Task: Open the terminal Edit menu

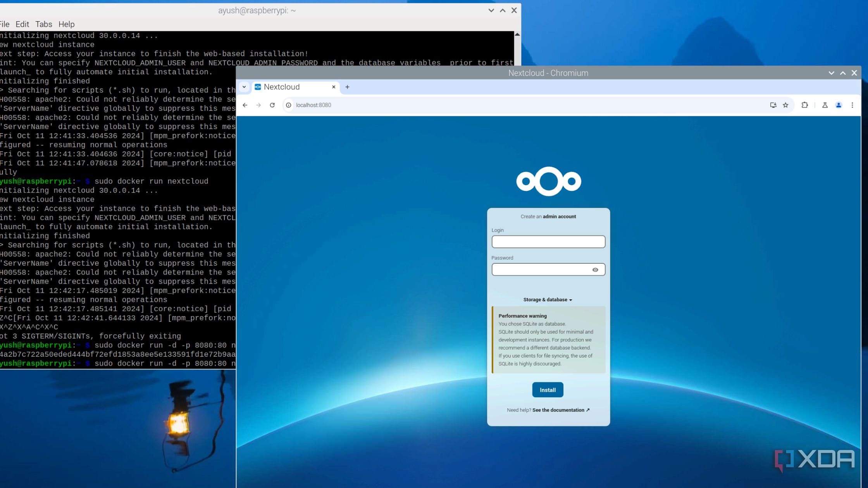Action: 22,24
